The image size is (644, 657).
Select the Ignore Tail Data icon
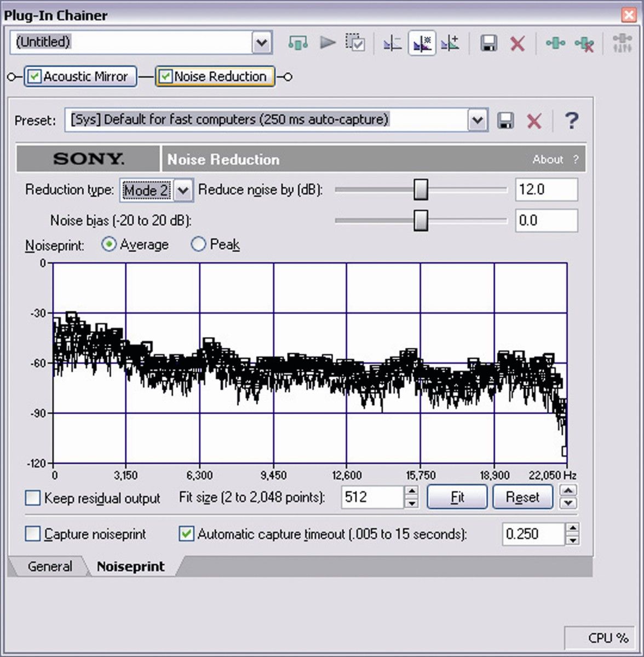point(393,43)
